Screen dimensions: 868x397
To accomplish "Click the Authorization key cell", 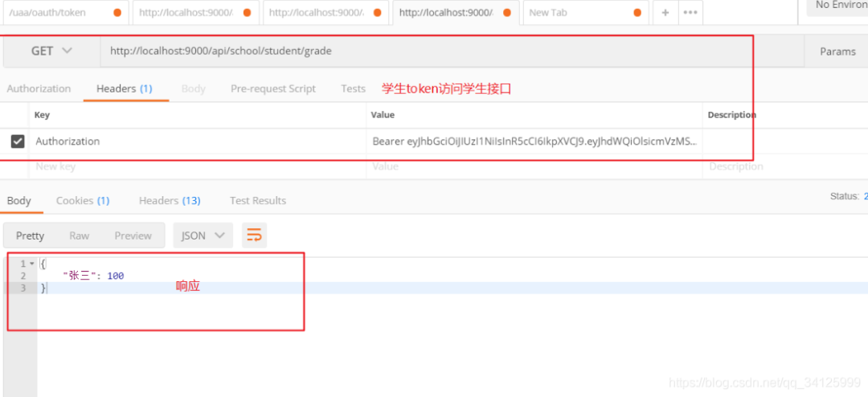I will [x=198, y=141].
